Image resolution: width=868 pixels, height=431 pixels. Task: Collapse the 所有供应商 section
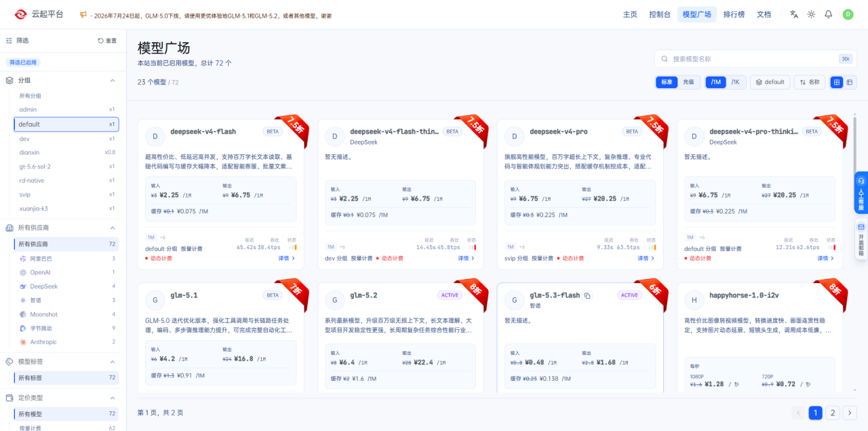tap(113, 228)
